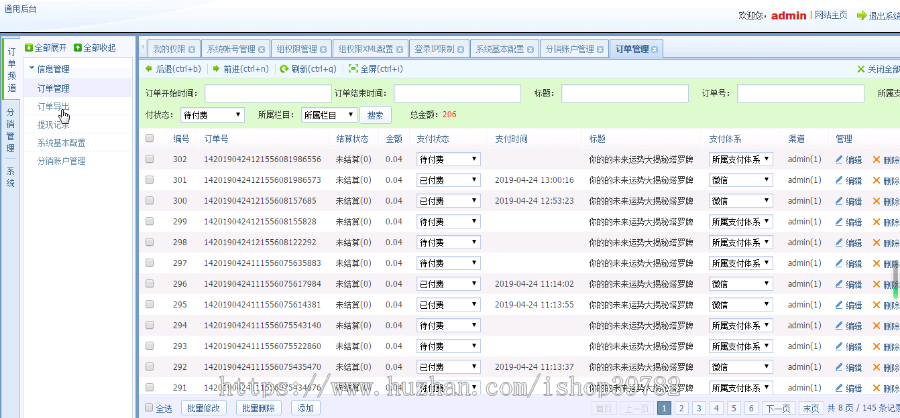900x418 pixels.
Task: Click the green 全部展开 expand-all icon
Action: (29, 48)
